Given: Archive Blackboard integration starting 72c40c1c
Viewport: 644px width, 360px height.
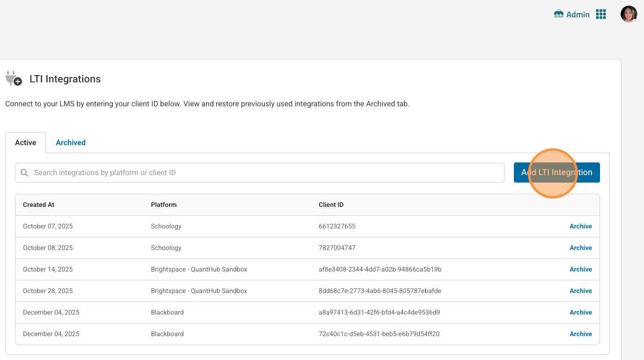Looking at the screenshot, I should point(580,334).
